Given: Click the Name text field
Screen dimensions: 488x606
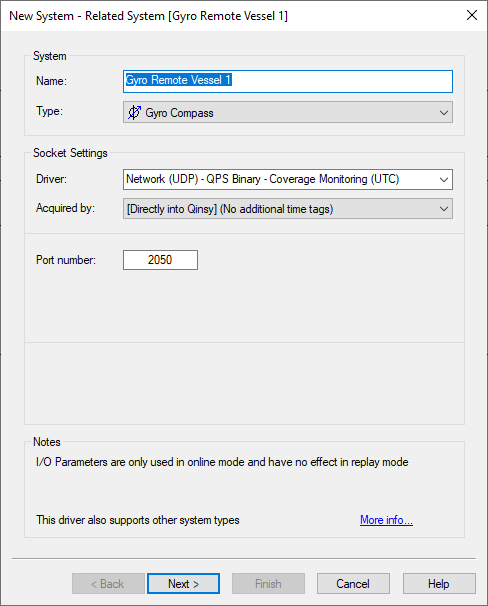Looking at the screenshot, I should tap(288, 81).
